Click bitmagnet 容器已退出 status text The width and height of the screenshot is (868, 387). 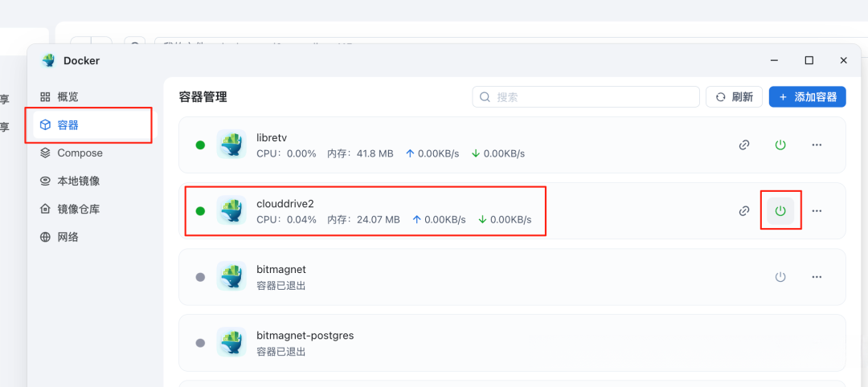tap(281, 286)
